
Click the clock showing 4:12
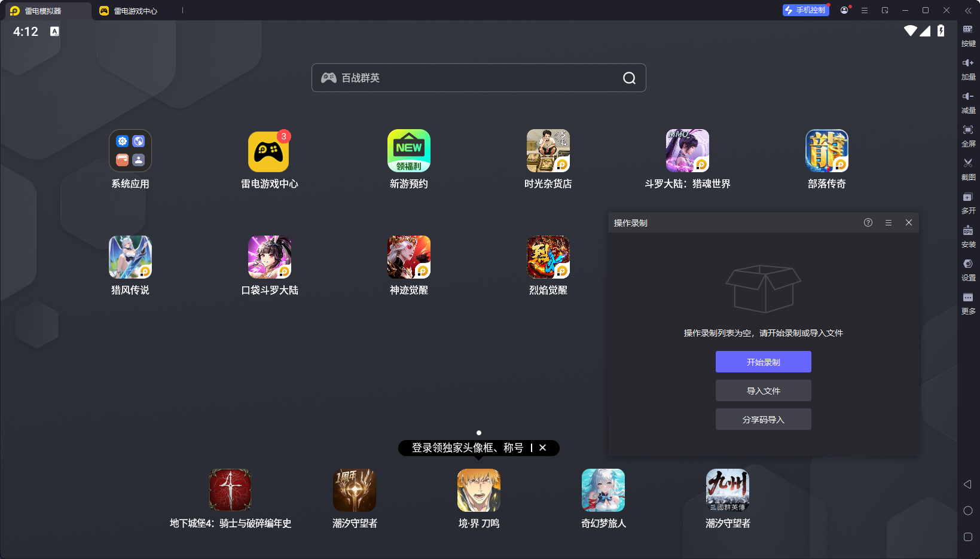point(26,32)
